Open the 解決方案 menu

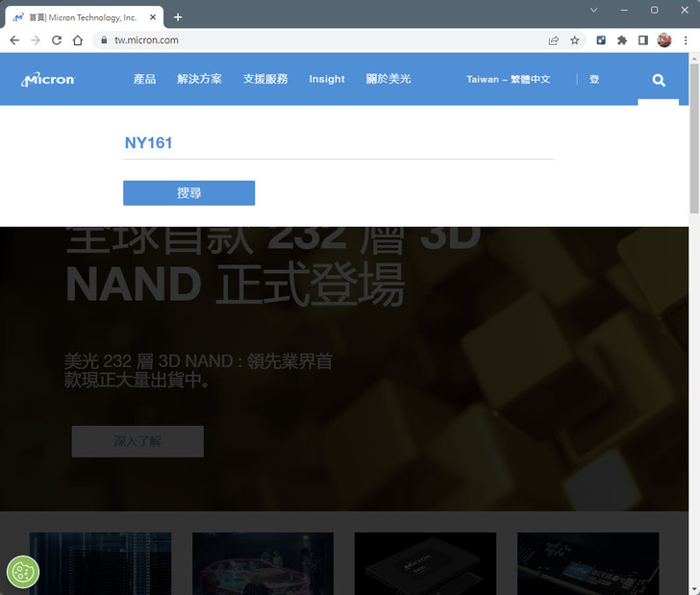(x=199, y=79)
